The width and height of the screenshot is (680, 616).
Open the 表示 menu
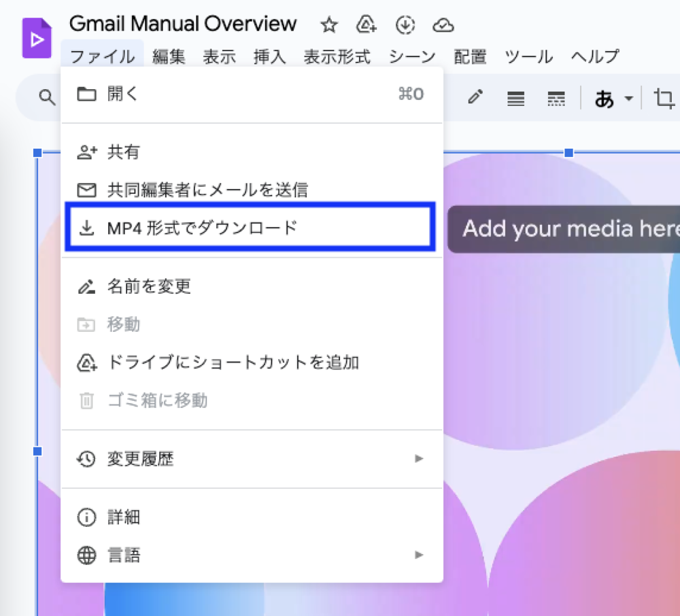pyautogui.click(x=220, y=56)
